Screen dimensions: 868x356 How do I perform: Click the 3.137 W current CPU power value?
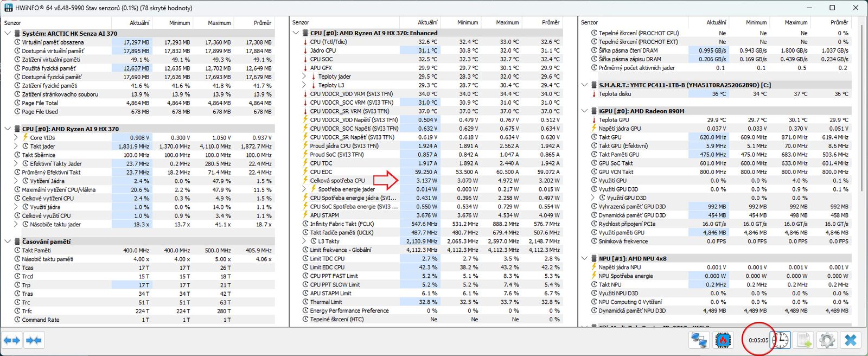click(x=426, y=180)
